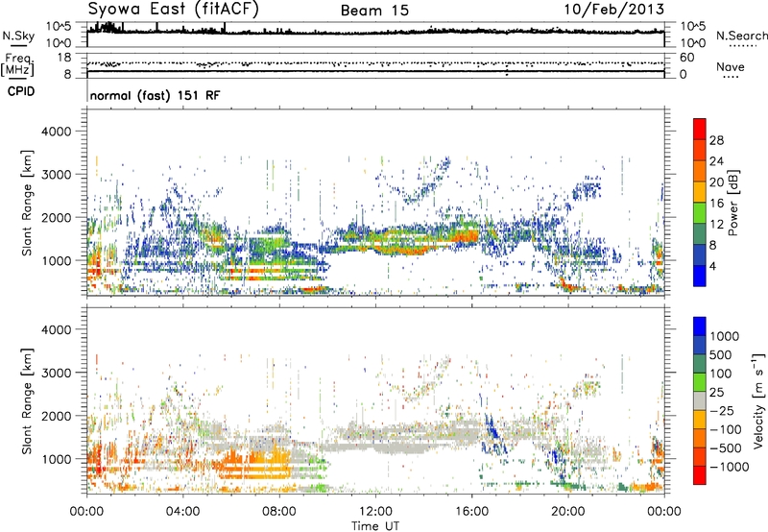
Task: Click the 'N.Sky' label
Action: tap(18, 36)
